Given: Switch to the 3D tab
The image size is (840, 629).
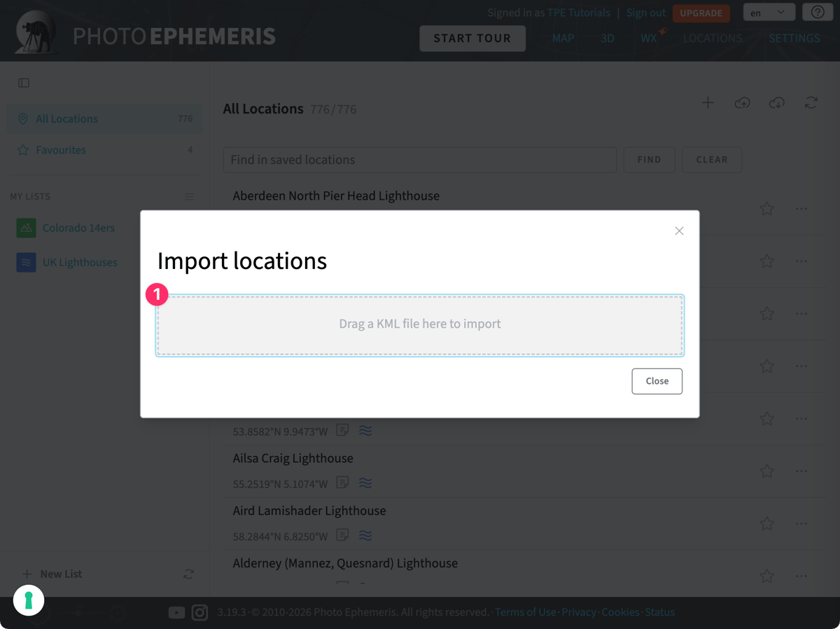Looking at the screenshot, I should [607, 39].
